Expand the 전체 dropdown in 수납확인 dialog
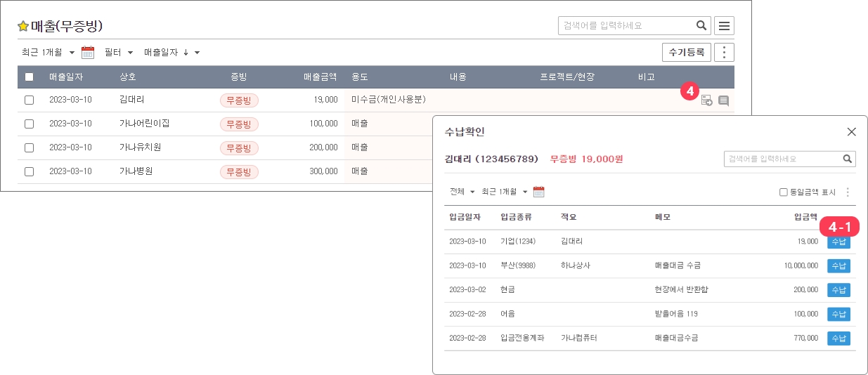 pyautogui.click(x=462, y=192)
